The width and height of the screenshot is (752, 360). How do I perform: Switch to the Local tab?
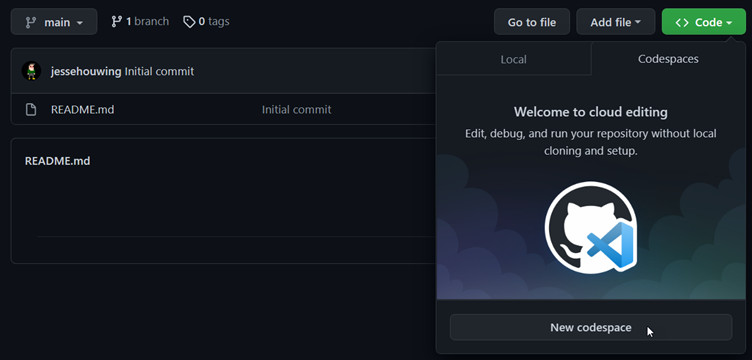tap(513, 59)
